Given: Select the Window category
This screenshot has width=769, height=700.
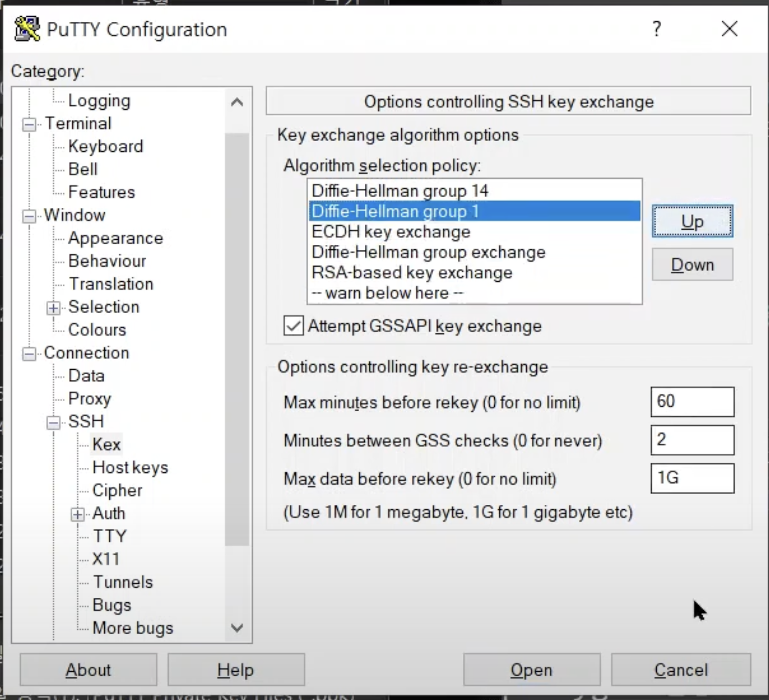Looking at the screenshot, I should (x=75, y=215).
